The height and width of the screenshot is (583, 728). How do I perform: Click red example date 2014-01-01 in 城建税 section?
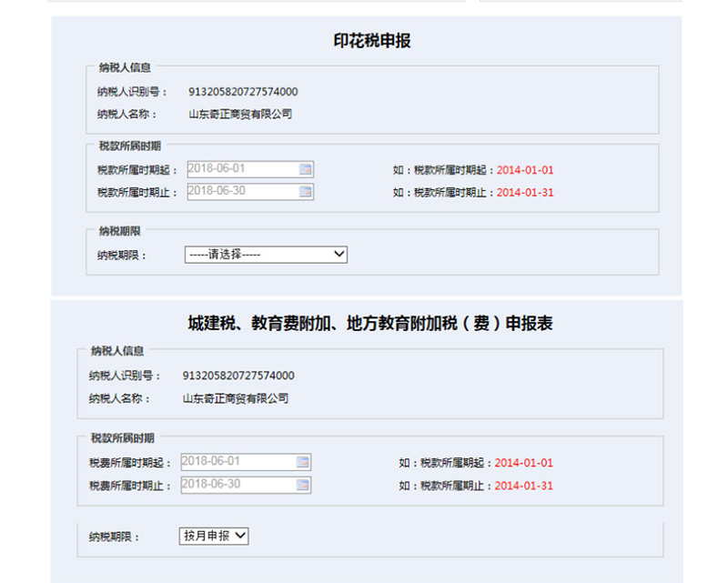523,463
